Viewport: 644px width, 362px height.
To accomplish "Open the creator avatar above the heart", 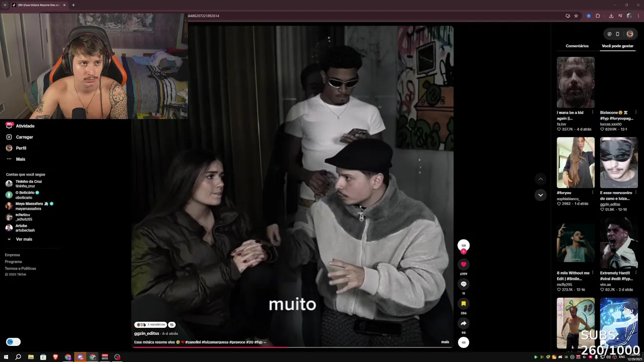I will click(463, 245).
